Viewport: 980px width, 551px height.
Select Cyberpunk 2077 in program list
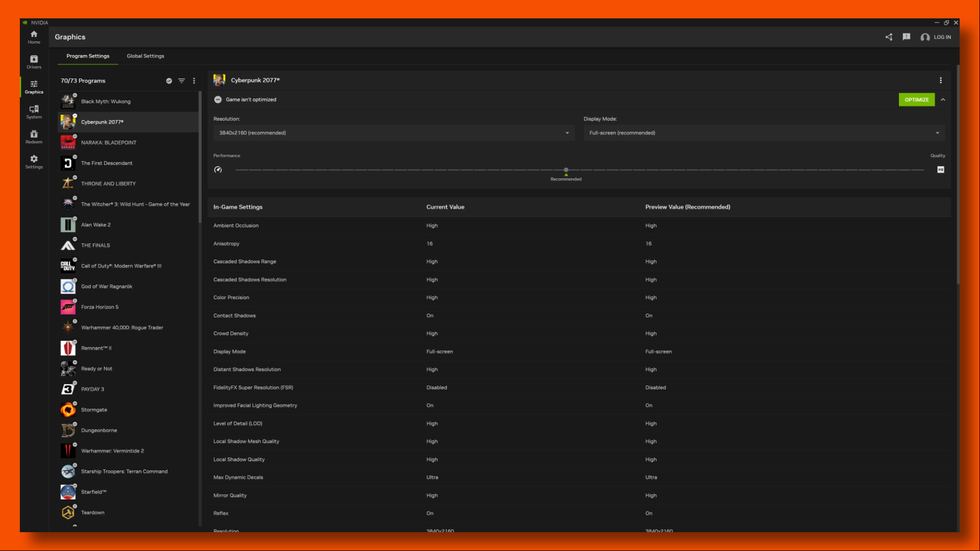click(x=128, y=122)
